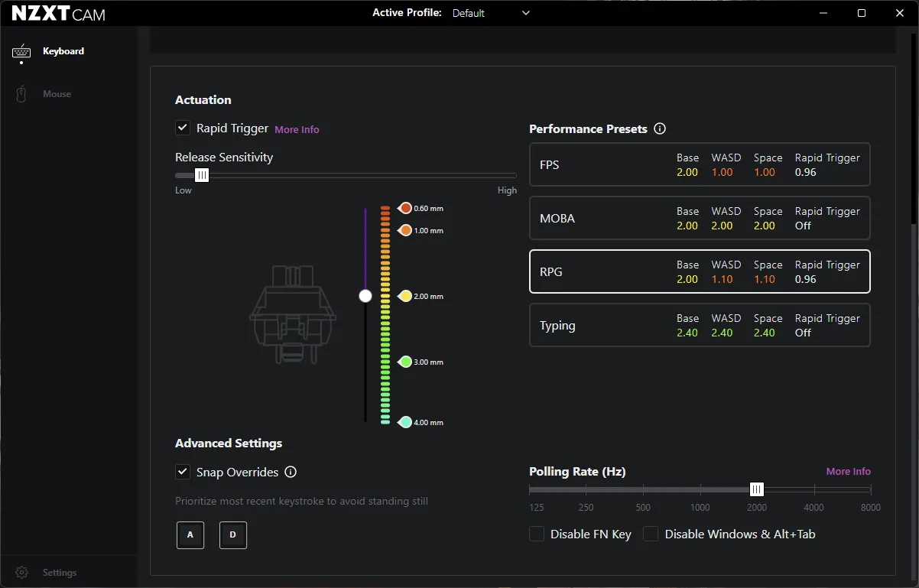
Task: Click the 0.60 mm actuation marker
Action: tap(405, 208)
